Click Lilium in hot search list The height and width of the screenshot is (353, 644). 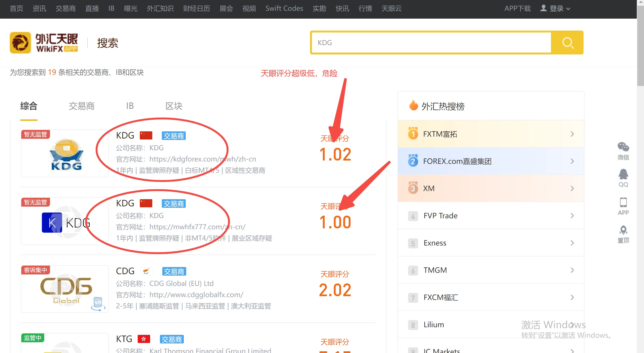[x=434, y=325]
